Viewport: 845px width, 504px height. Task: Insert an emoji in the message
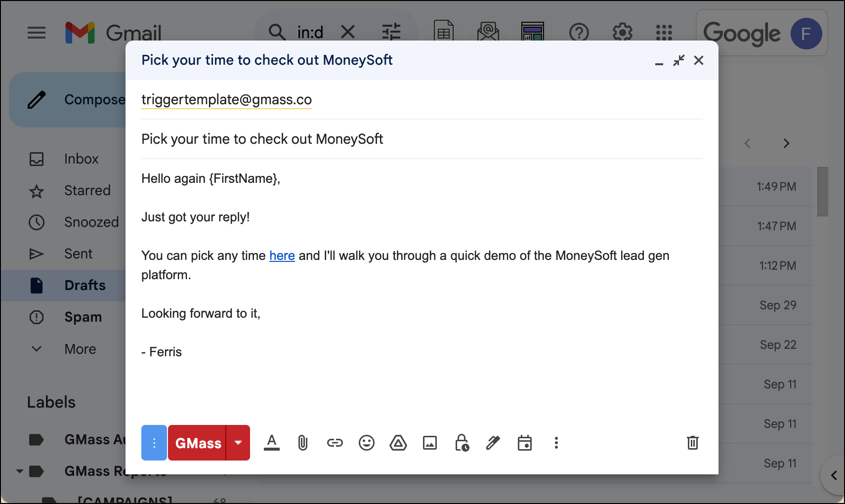coord(367,443)
